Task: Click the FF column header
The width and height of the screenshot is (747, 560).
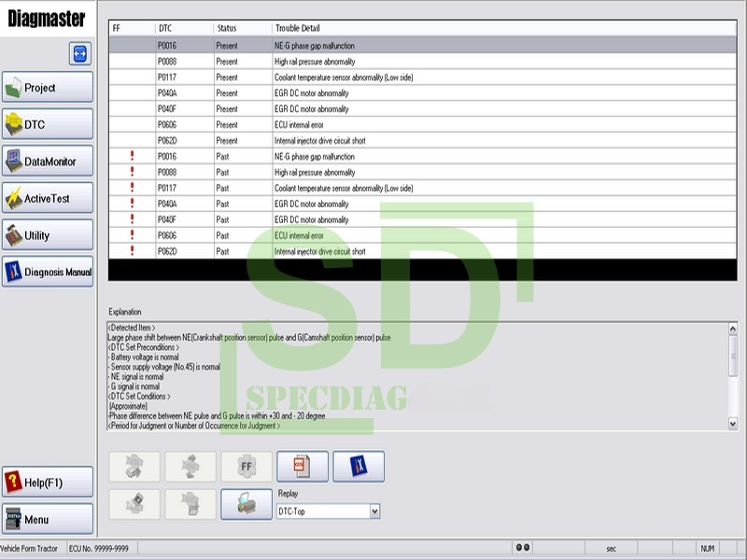Action: [132, 28]
